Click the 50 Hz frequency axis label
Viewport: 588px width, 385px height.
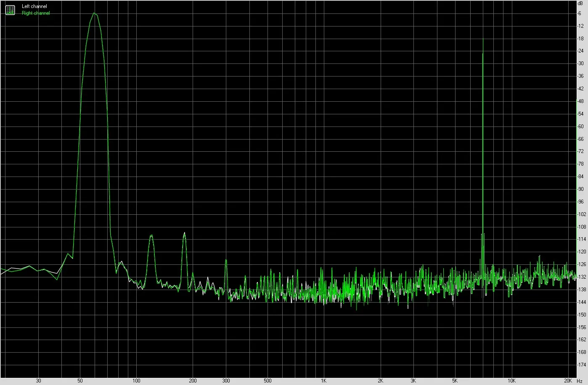[x=80, y=381]
